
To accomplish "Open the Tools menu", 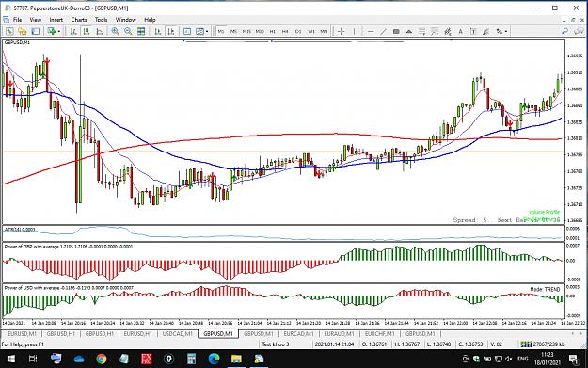I will (102, 20).
